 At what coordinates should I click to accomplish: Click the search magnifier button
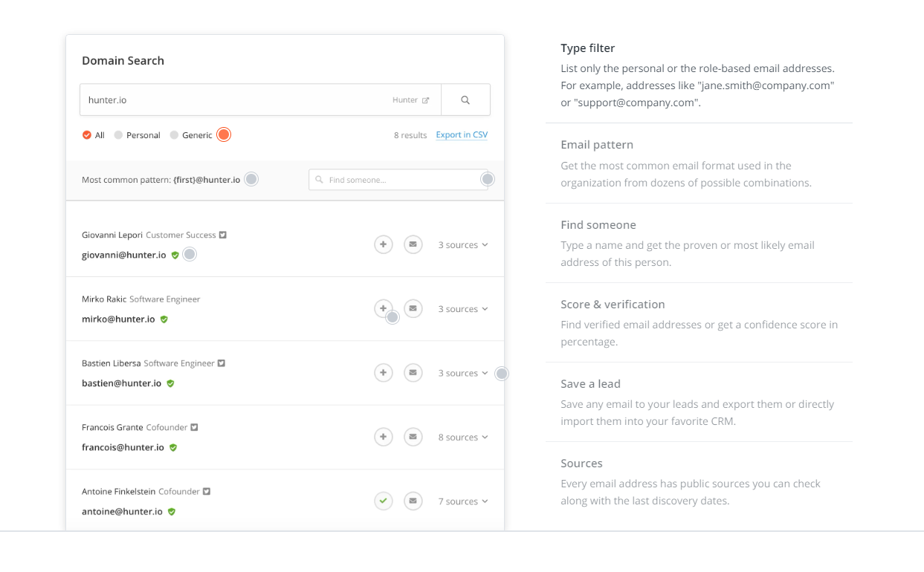click(465, 100)
